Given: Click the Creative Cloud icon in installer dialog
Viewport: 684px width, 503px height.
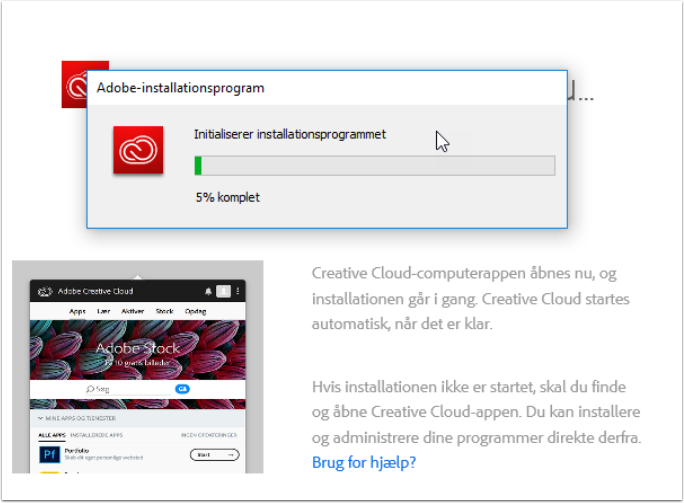Looking at the screenshot, I should [138, 150].
